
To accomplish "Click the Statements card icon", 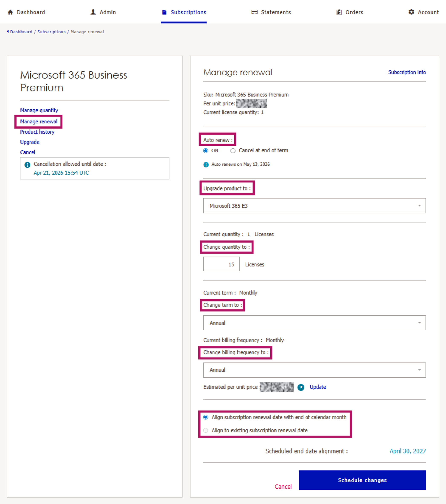I will point(254,12).
